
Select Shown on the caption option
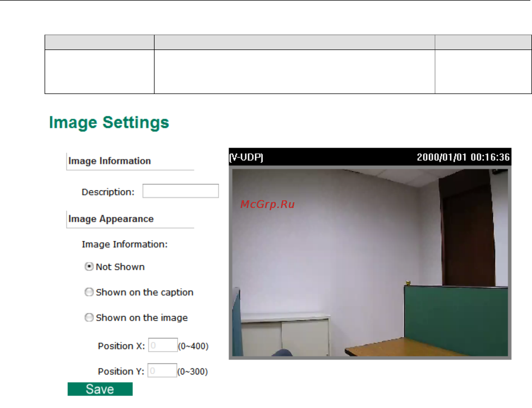[x=89, y=292]
